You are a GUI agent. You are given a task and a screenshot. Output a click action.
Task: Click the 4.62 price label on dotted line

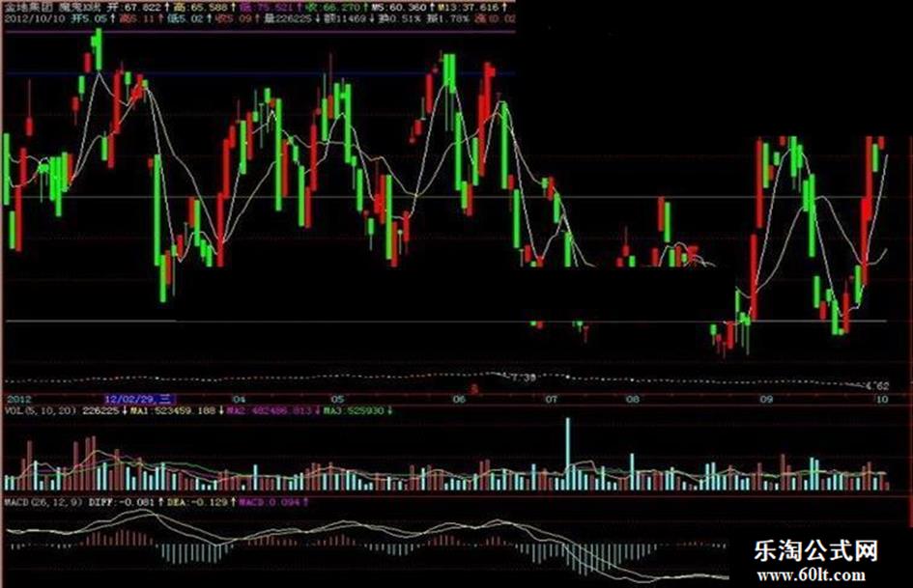point(877,386)
